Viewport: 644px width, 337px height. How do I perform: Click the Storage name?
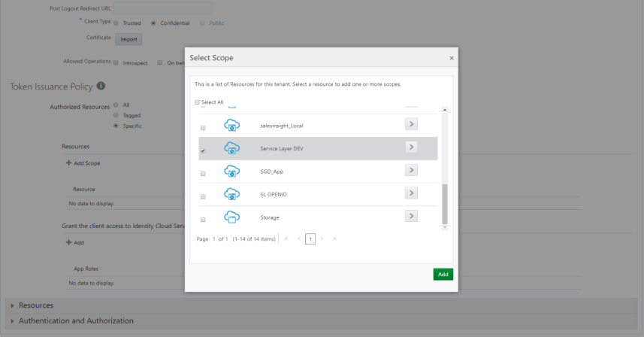pos(270,217)
